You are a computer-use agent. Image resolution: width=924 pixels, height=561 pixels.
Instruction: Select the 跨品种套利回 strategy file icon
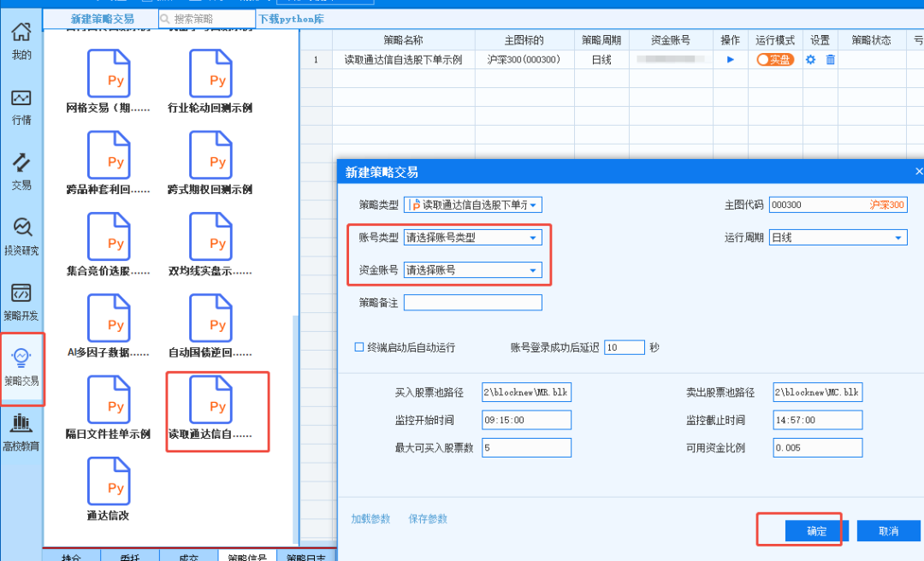point(109,155)
